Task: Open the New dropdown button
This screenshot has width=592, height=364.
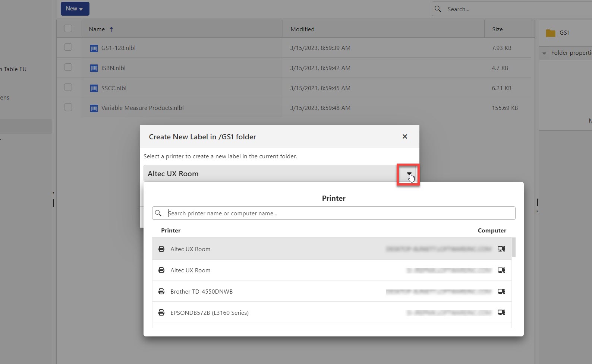Action: click(75, 9)
